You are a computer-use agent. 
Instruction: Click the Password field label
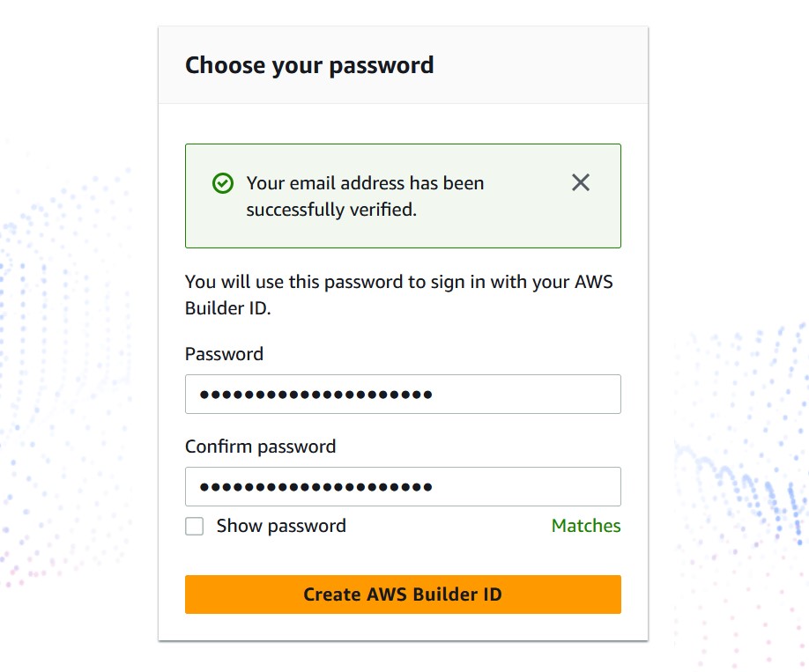coord(225,354)
